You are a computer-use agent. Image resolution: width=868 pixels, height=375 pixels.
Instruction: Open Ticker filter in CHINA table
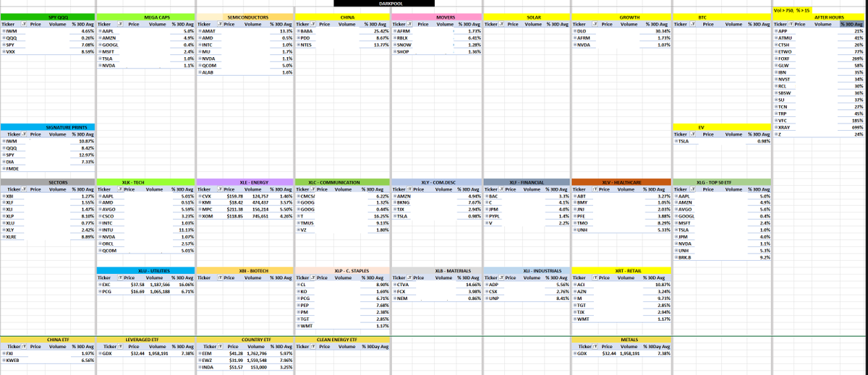(x=314, y=24)
